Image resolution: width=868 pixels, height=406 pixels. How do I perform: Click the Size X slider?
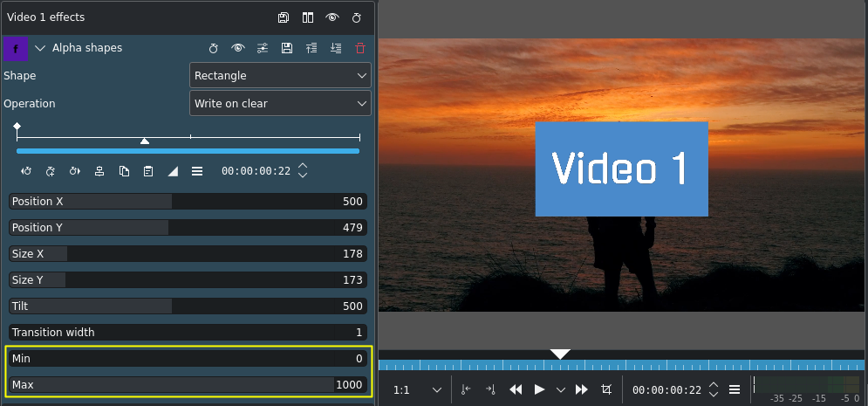click(188, 254)
